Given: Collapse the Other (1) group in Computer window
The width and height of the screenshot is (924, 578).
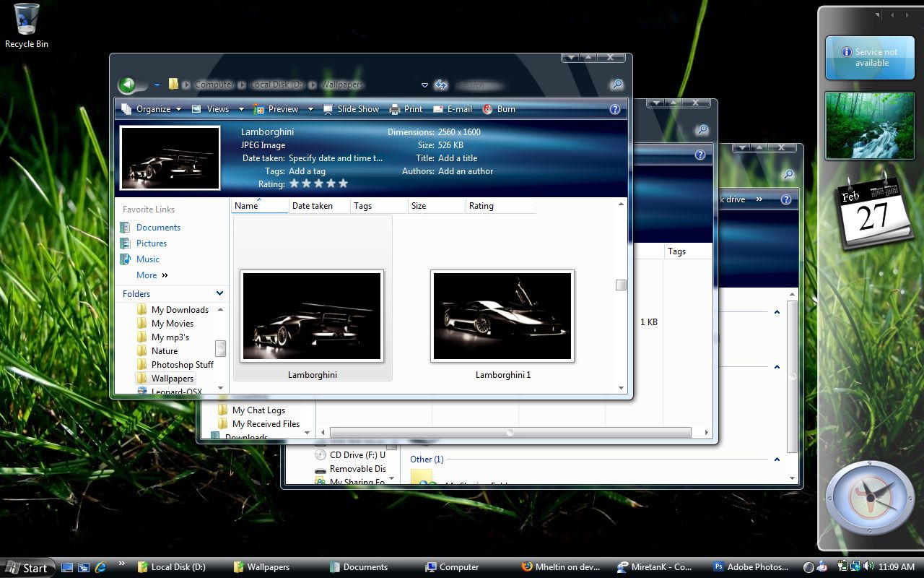Looking at the screenshot, I should tap(777, 459).
